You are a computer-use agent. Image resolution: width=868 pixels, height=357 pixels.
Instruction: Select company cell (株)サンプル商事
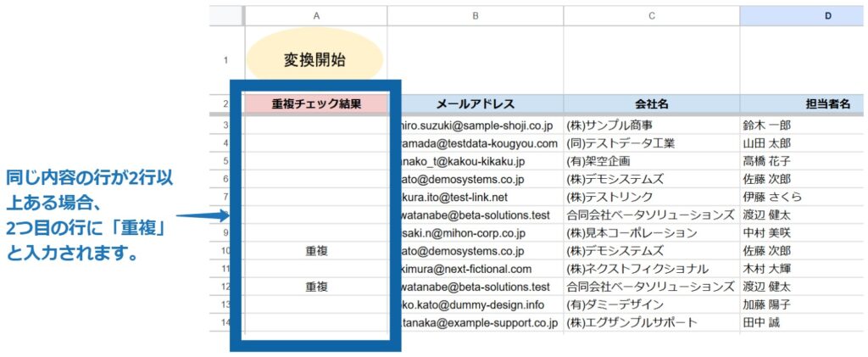[652, 126]
